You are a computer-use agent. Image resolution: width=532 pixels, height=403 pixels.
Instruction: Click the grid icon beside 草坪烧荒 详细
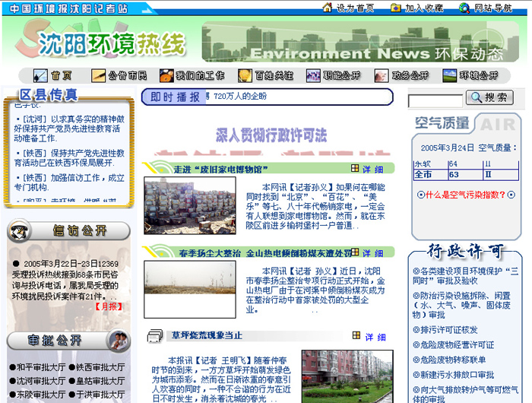click(356, 335)
